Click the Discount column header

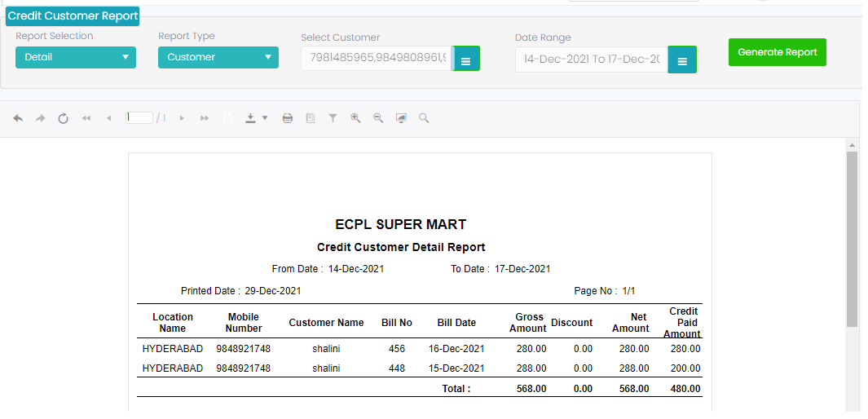point(572,323)
